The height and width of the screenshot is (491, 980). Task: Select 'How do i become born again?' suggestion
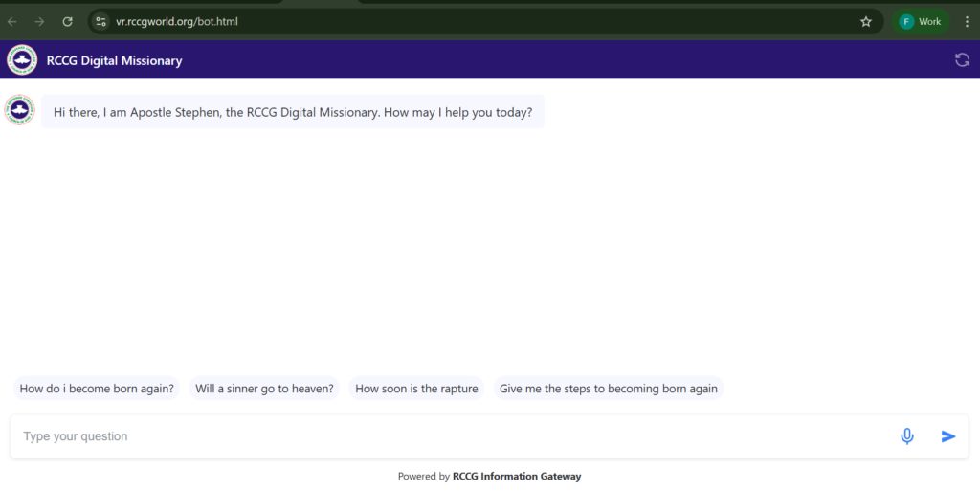coord(97,389)
